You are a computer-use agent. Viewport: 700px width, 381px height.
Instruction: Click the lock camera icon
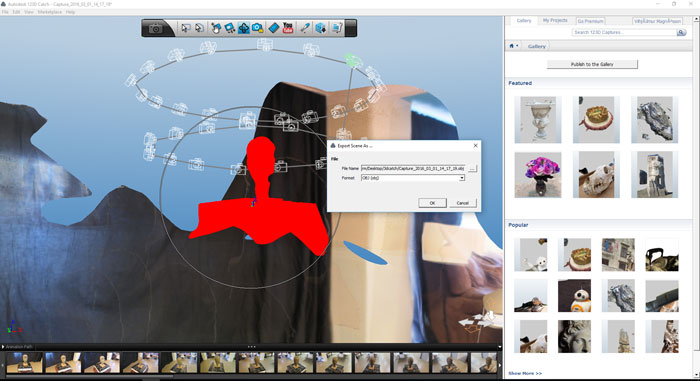[x=258, y=28]
